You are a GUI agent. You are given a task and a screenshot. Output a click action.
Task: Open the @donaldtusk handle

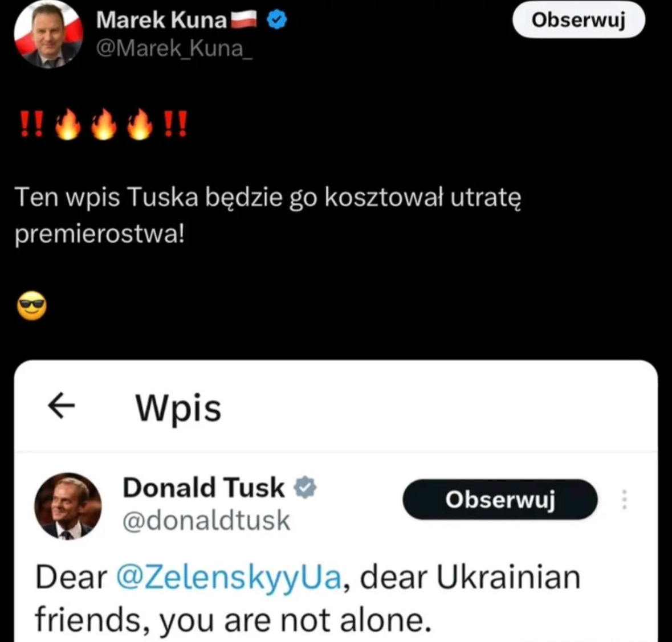[206, 521]
